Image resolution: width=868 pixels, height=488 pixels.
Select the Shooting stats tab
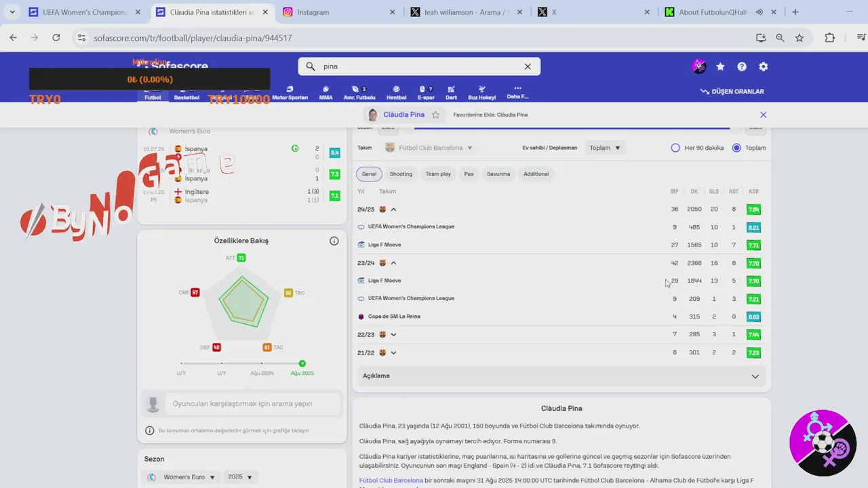401,174
